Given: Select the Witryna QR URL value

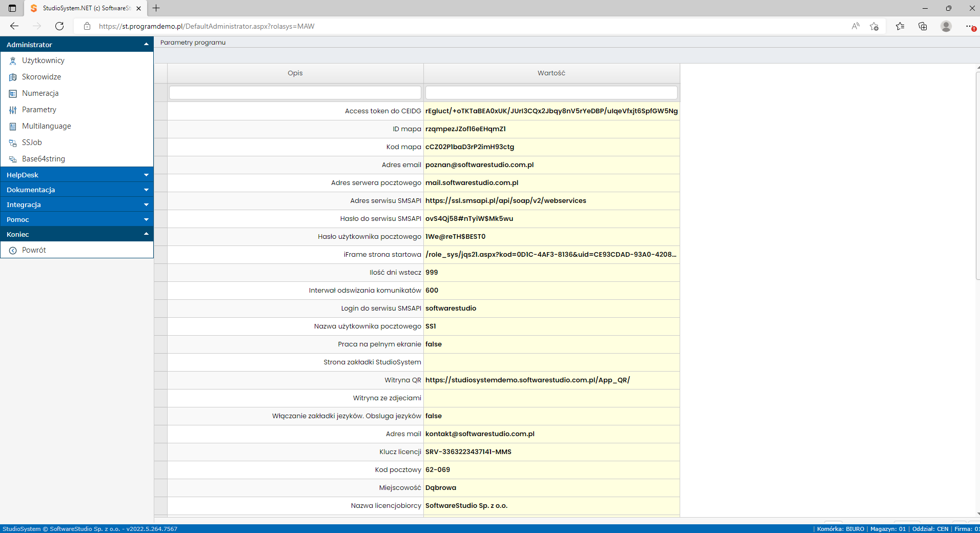Looking at the screenshot, I should click(x=527, y=380).
